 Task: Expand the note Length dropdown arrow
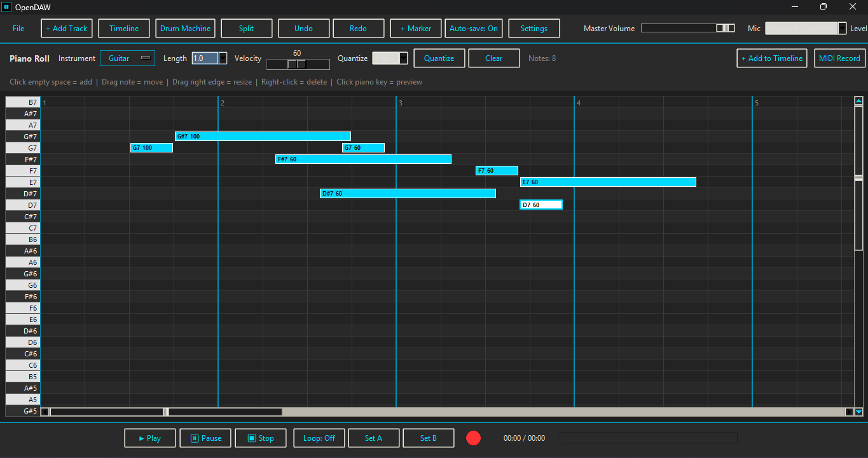pos(223,58)
